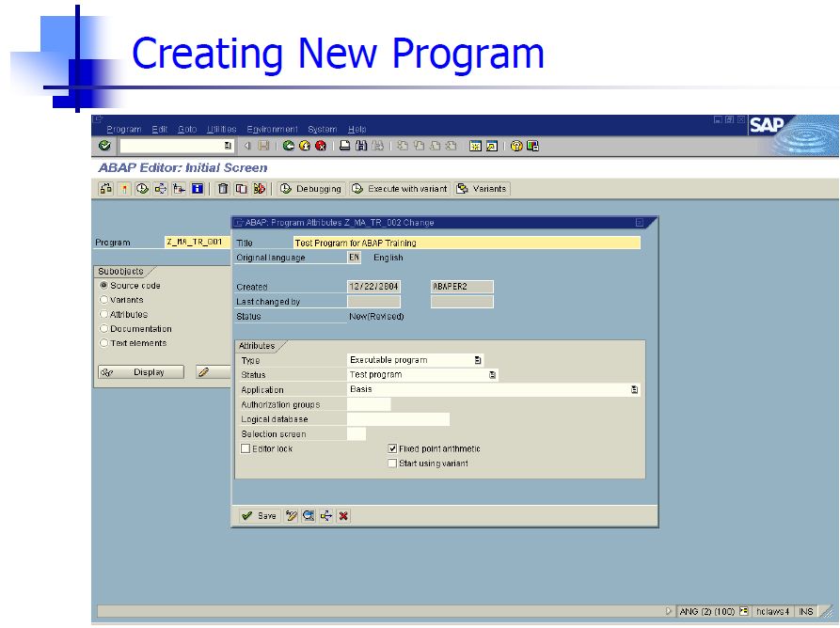Enable the Editor lock checkbox

point(246,449)
